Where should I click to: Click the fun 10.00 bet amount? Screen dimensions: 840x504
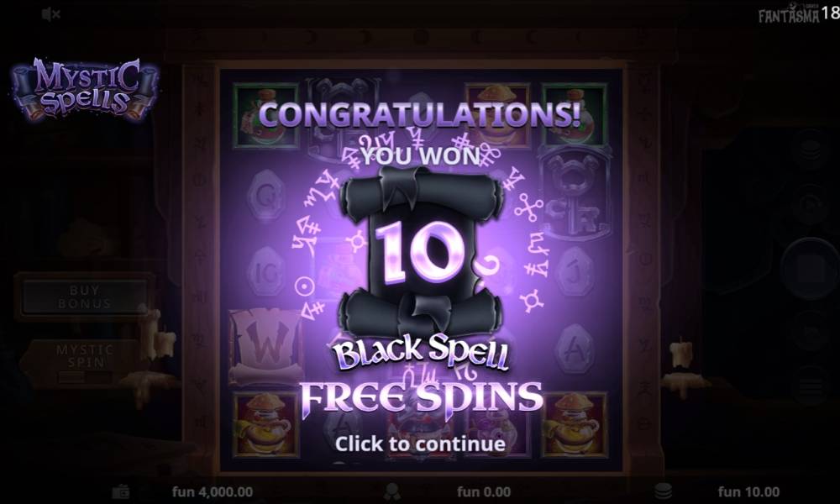point(748,491)
